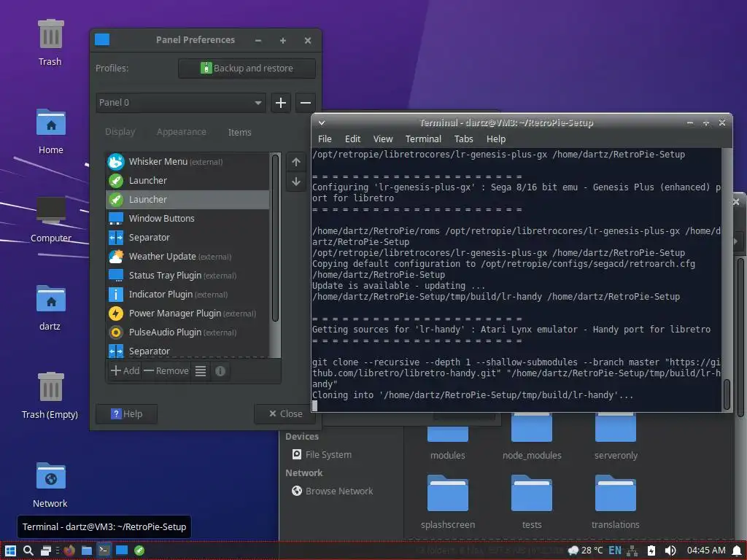Open the Terminal menu in the menu bar
This screenshot has width=747, height=560.
point(424,139)
